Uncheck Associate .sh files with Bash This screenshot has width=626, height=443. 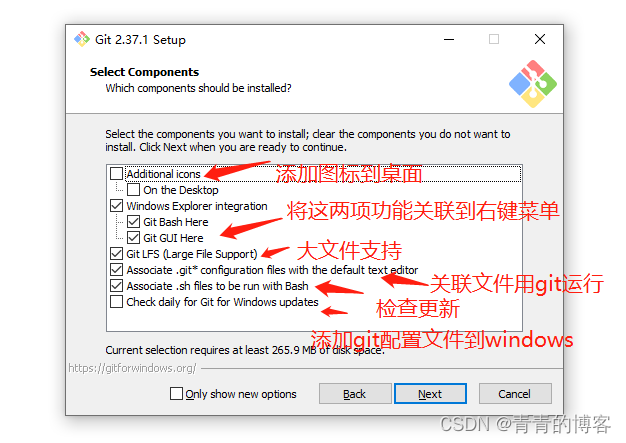pyautogui.click(x=116, y=286)
